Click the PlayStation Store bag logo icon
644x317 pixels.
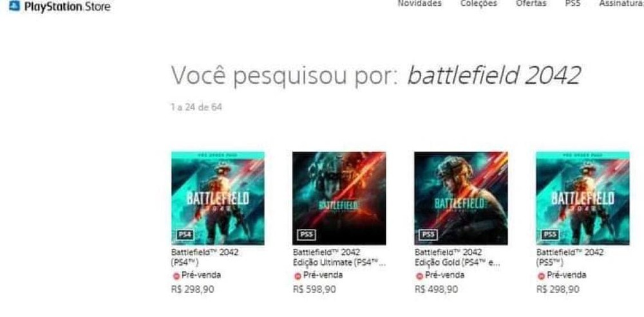[14, 6]
